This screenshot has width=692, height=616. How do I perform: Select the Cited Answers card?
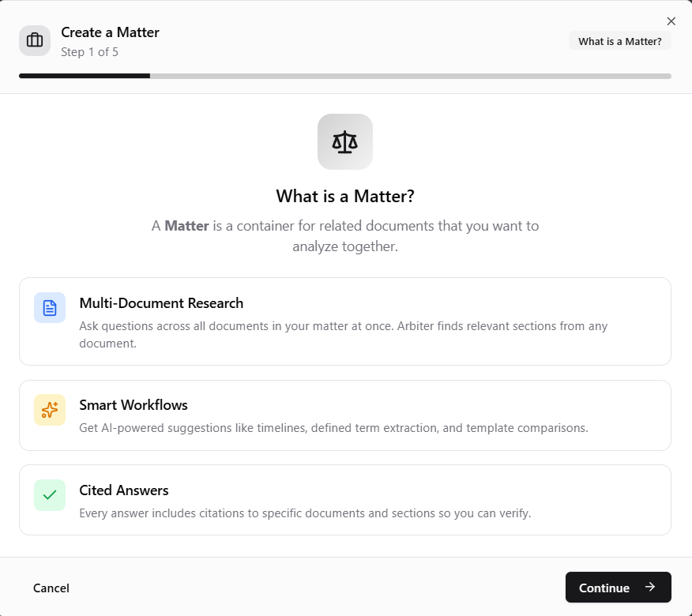pos(345,499)
